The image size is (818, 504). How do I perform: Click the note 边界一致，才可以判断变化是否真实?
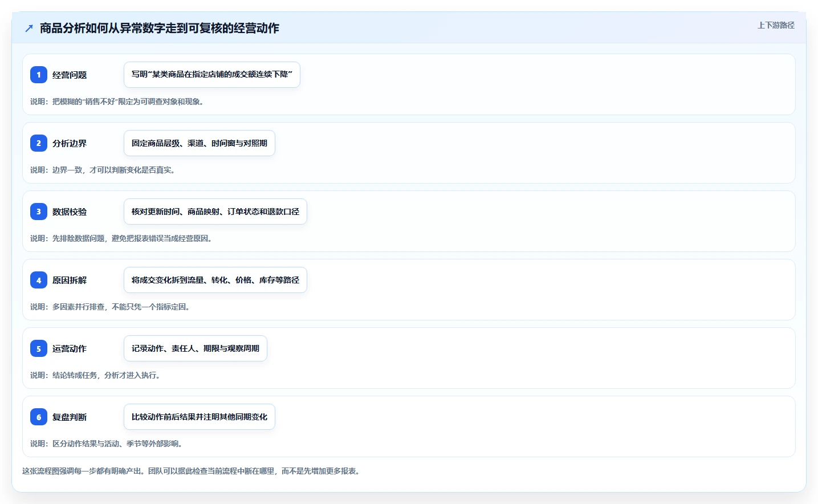coord(103,170)
